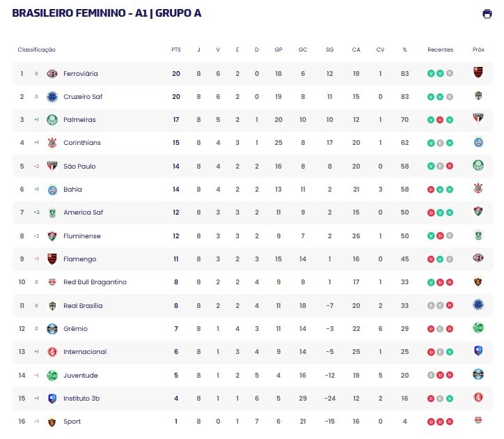Click the Recentes column header
This screenshot has height=439, width=504.
(x=441, y=49)
